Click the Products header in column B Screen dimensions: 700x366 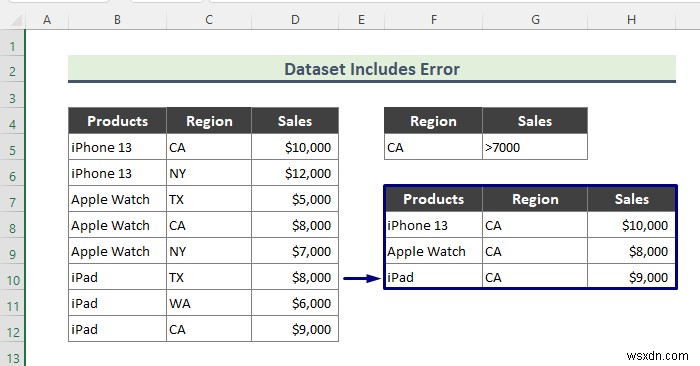click(x=117, y=121)
